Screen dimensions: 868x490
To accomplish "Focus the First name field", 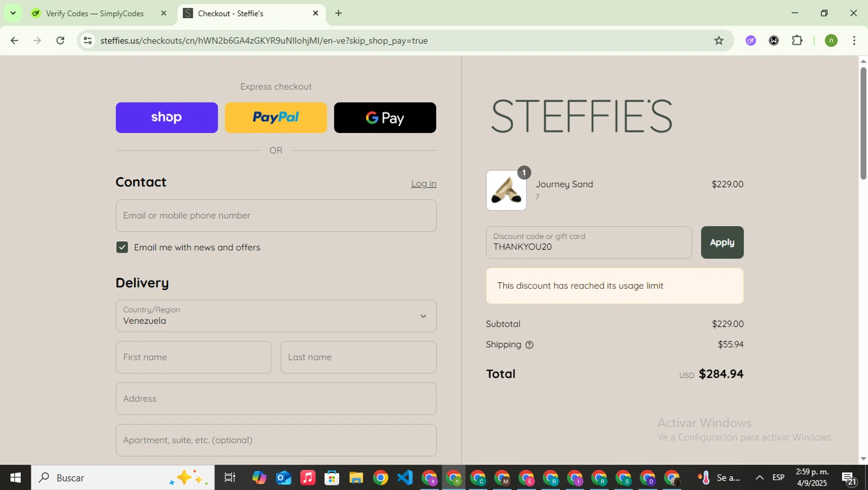I will [193, 357].
